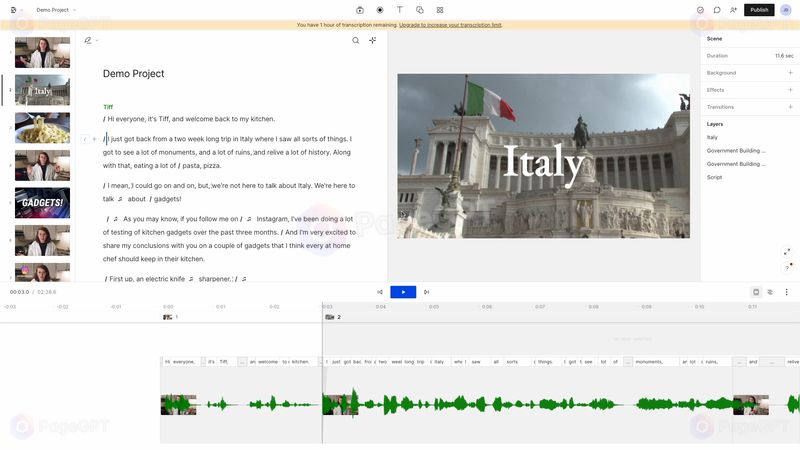Open the templates grid icon
800x450 pixels.
440,10
